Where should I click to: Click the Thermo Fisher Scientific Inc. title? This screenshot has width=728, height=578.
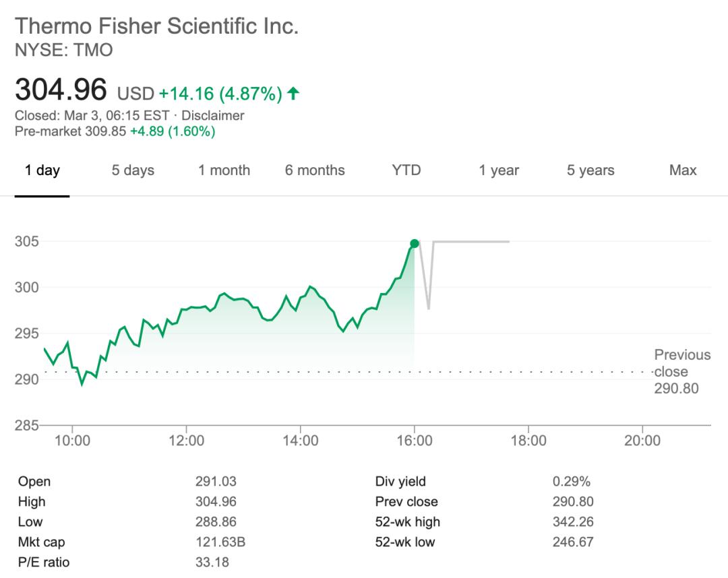[156, 26]
